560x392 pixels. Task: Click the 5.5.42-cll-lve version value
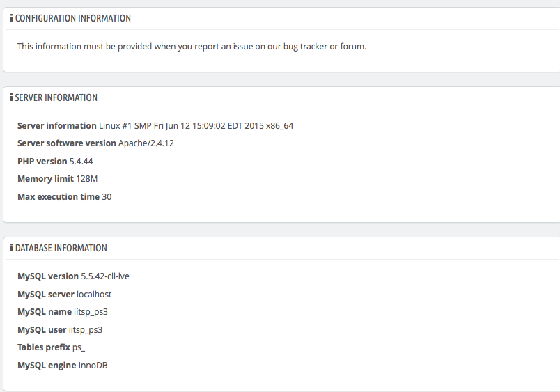click(105, 276)
